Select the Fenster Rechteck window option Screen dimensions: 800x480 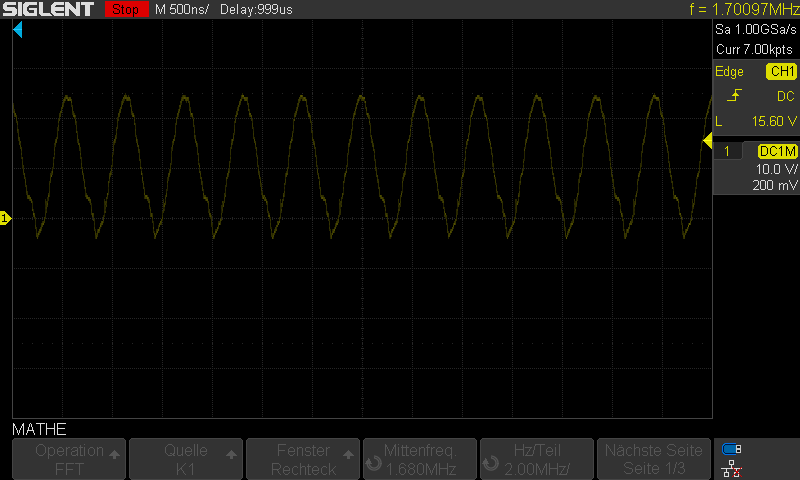pyautogui.click(x=303, y=459)
